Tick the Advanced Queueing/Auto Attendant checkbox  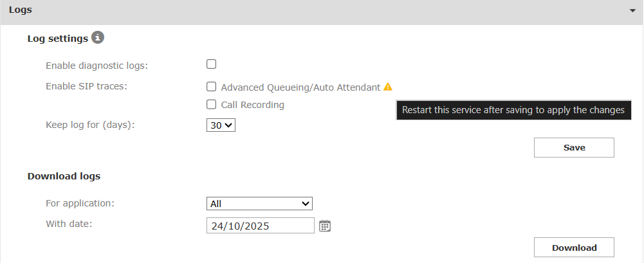[x=211, y=87]
